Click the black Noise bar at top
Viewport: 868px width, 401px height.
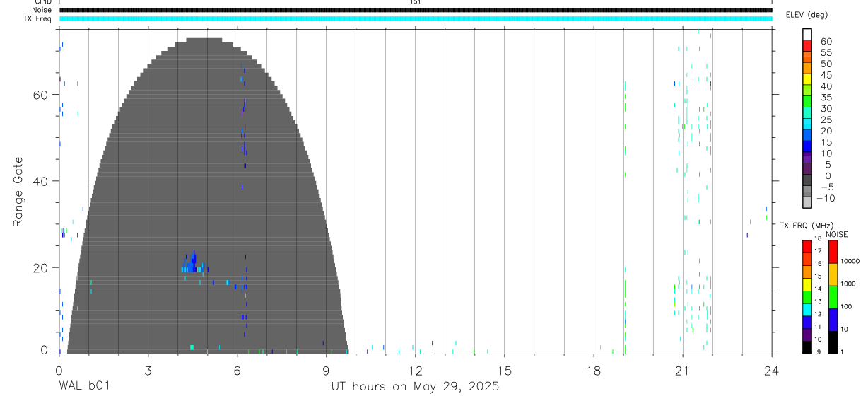(x=416, y=10)
